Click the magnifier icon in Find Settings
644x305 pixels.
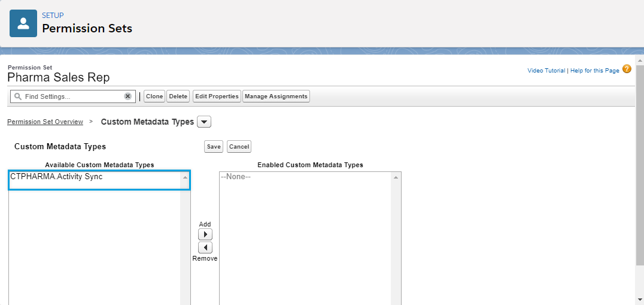point(17,96)
